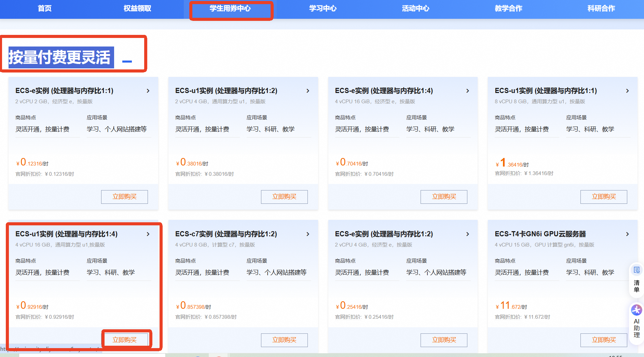This screenshot has height=357, width=644.
Task: Open ECS-T4卡GN6i GPU云服务器 title
Action: coord(540,234)
